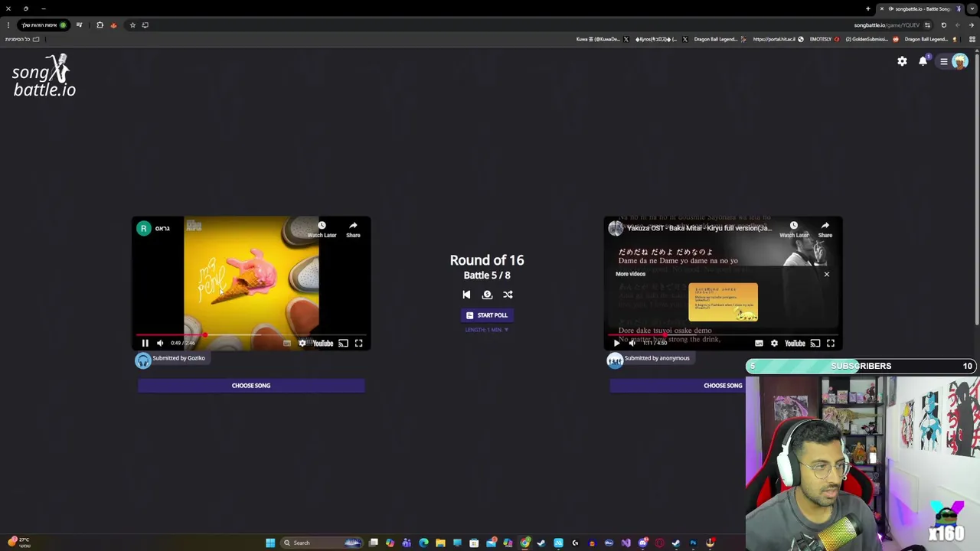Open site information icon in address bar

tap(927, 25)
